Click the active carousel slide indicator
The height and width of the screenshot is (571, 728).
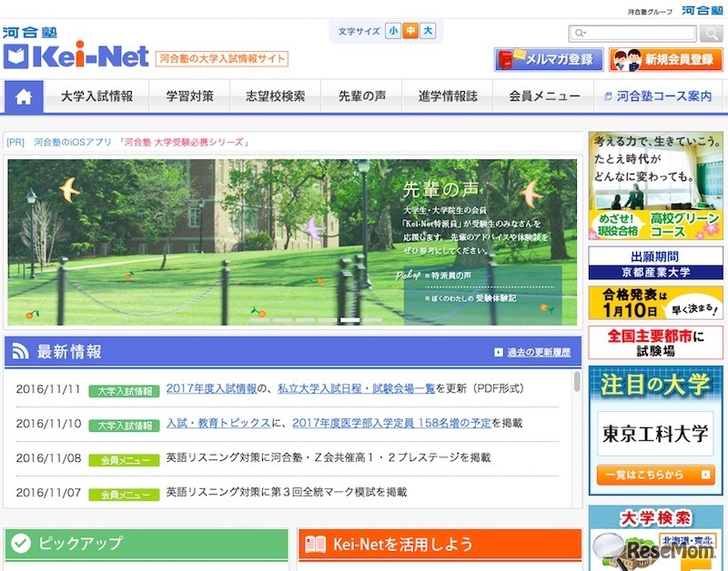(x=349, y=320)
